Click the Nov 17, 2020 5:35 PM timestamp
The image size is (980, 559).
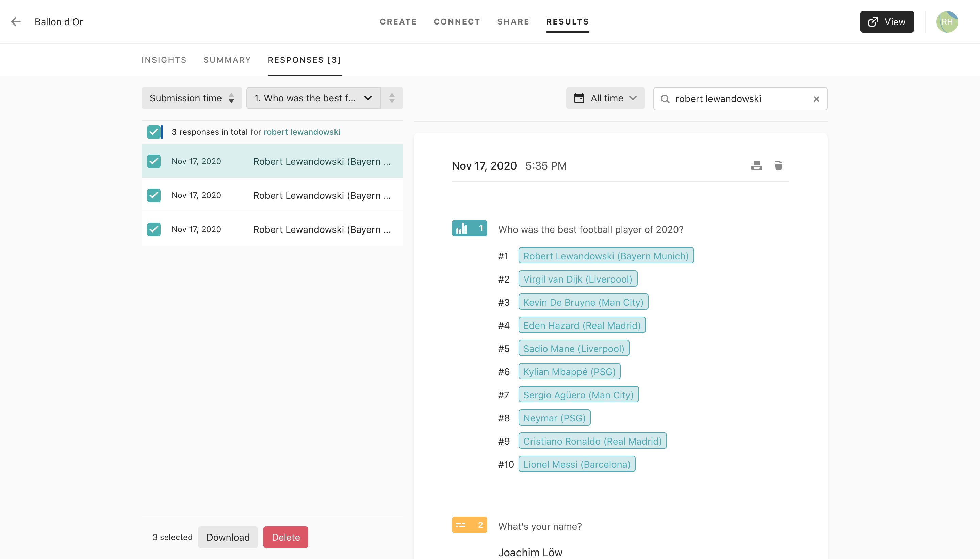(509, 166)
